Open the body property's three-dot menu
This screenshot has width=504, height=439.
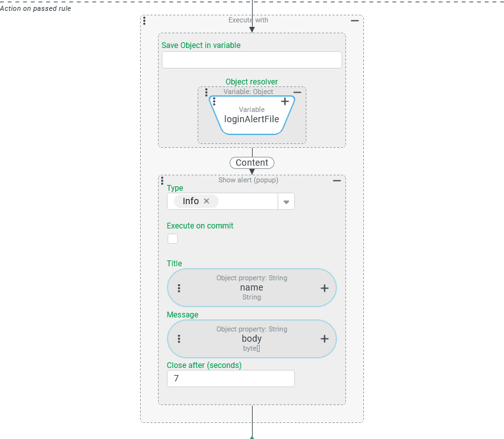tap(179, 339)
